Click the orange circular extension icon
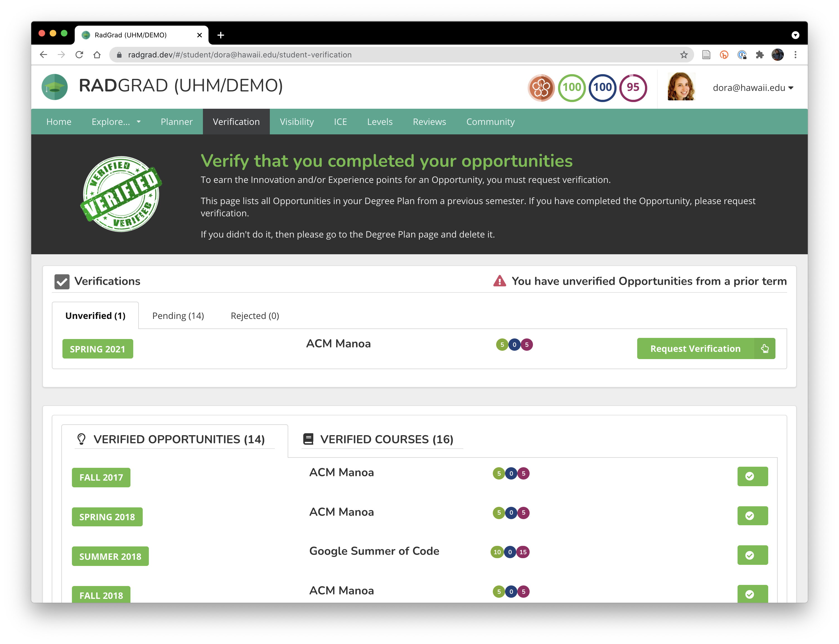 tap(724, 55)
